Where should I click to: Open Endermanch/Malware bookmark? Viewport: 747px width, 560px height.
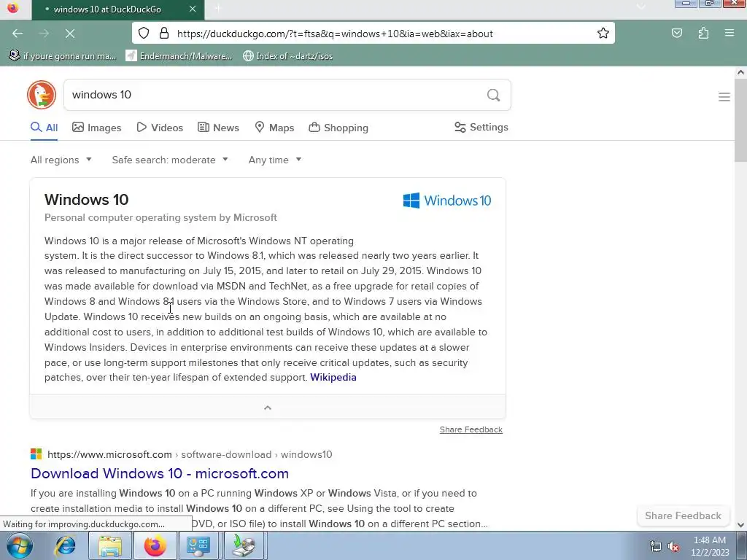coord(179,56)
